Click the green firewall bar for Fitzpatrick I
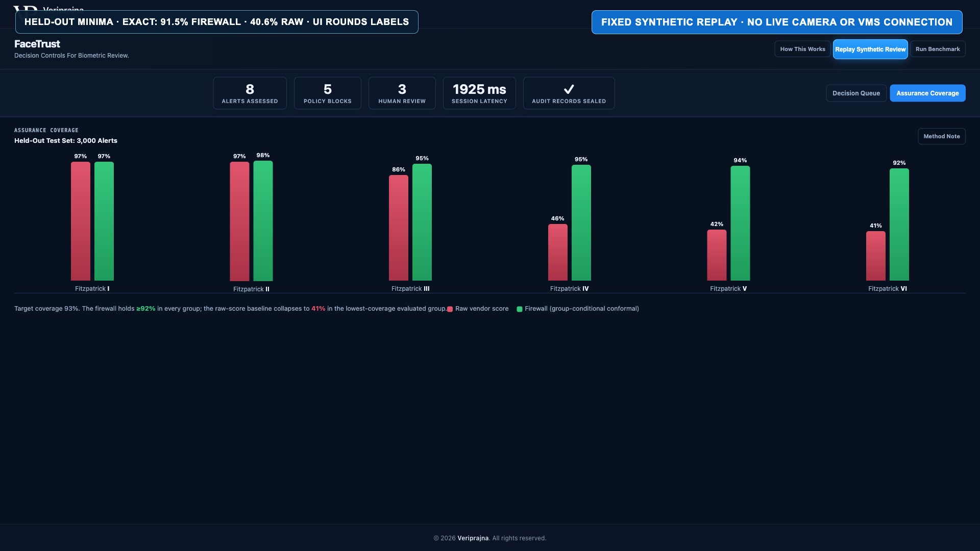The width and height of the screenshot is (980, 551). [x=104, y=221]
